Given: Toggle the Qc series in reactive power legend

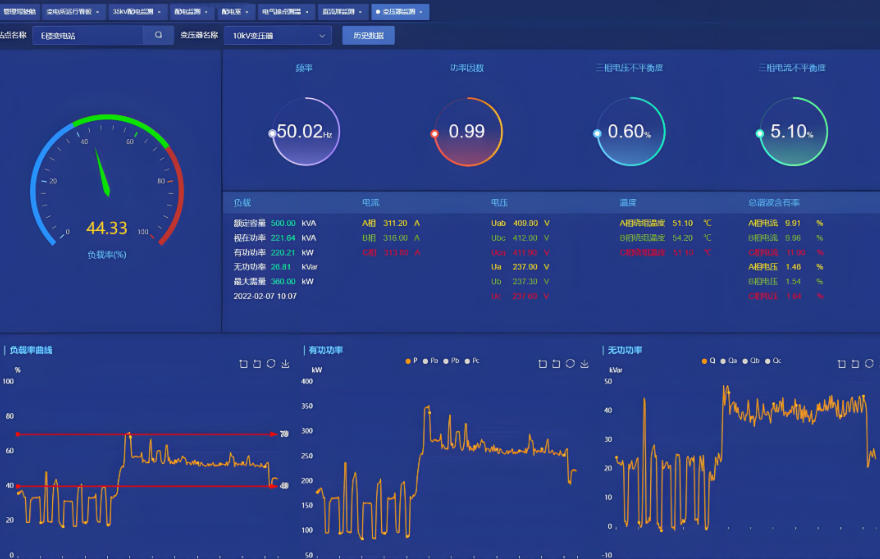Looking at the screenshot, I should (x=774, y=360).
